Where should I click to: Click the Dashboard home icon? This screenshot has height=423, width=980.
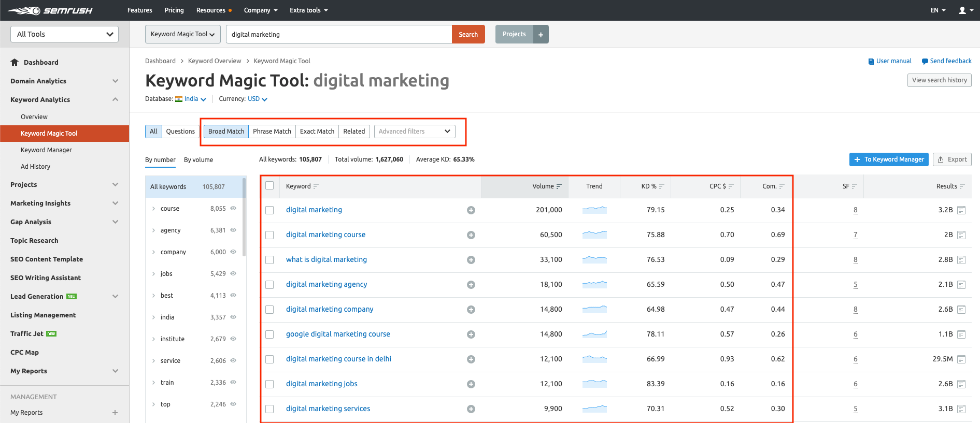(x=15, y=62)
